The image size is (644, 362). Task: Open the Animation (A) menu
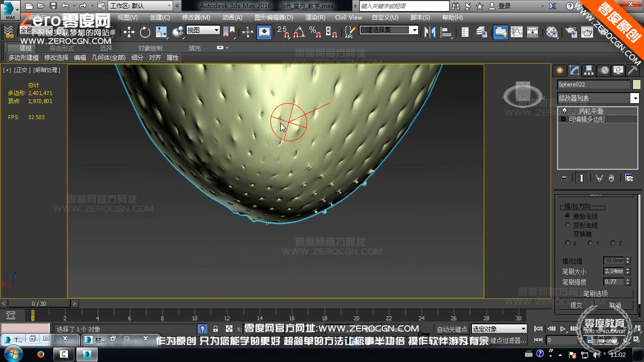pos(232,17)
